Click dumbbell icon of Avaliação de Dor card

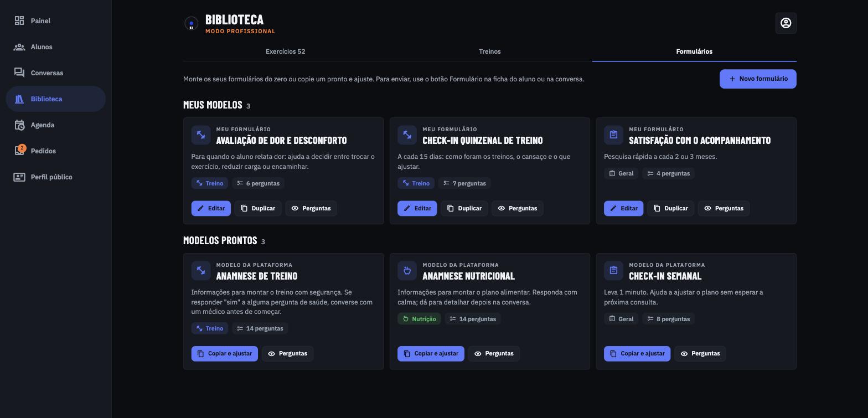pyautogui.click(x=201, y=135)
